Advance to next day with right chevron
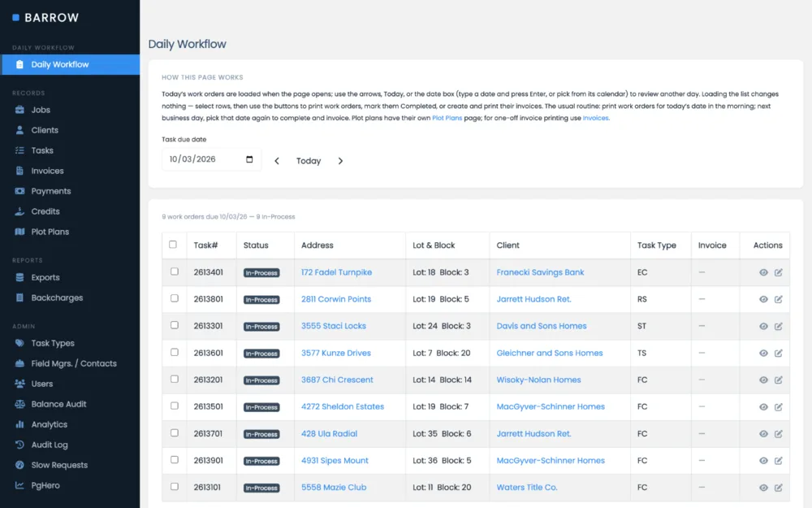 point(340,161)
